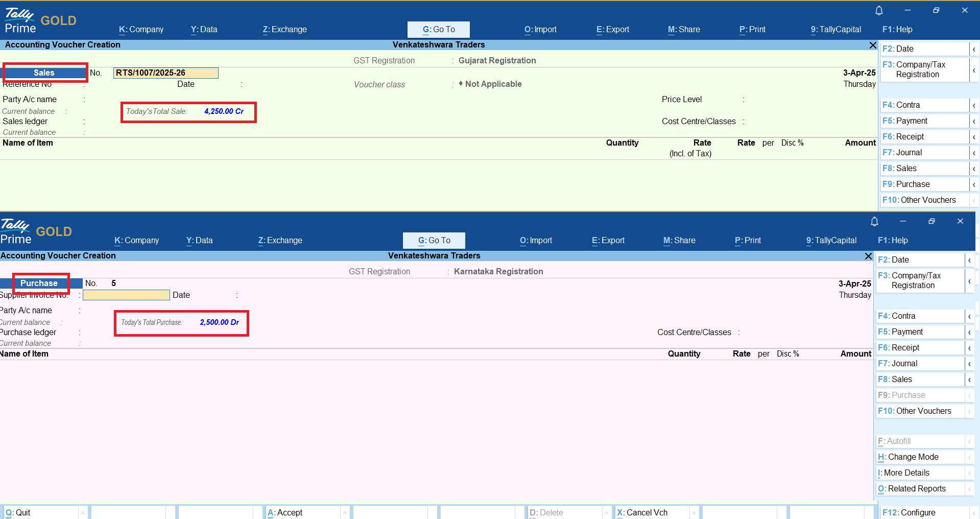980x519 pixels.
Task: Expand the caret next to X: Cancel Vch
Action: point(694,512)
